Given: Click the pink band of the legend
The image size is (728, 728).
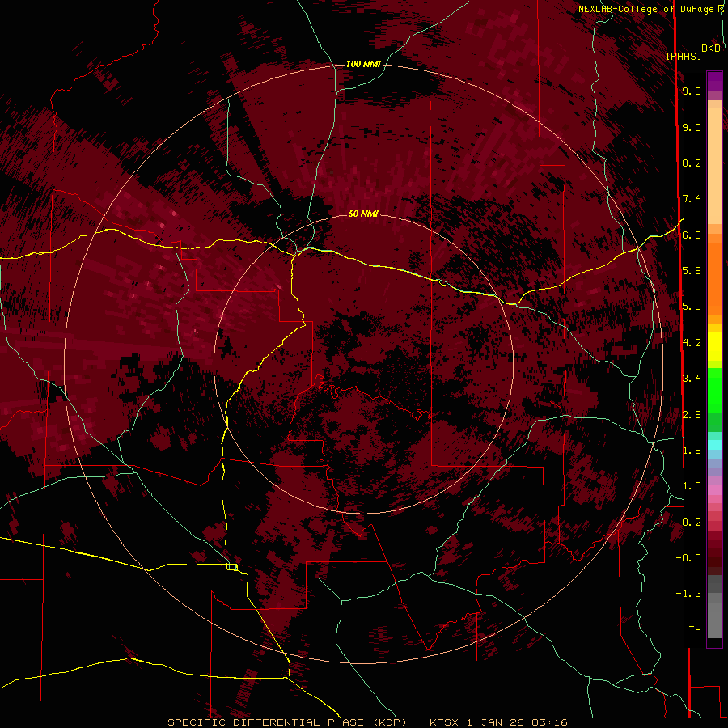Looking at the screenshot, I should (714, 490).
